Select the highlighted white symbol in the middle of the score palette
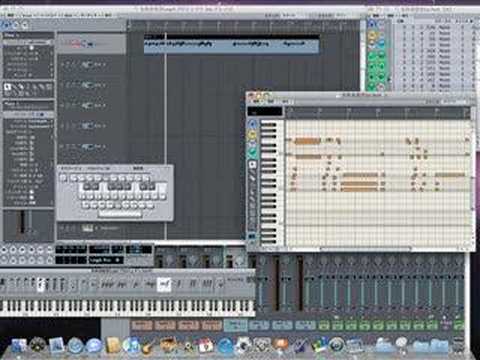 tap(164, 285)
